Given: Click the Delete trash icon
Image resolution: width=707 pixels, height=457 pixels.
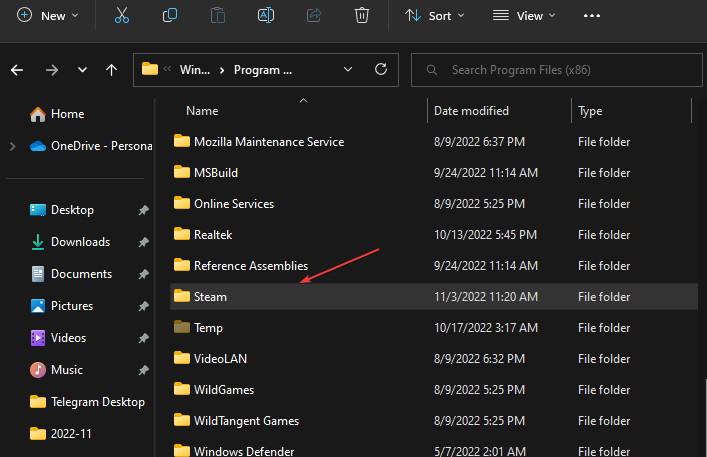Looking at the screenshot, I should (x=362, y=15).
